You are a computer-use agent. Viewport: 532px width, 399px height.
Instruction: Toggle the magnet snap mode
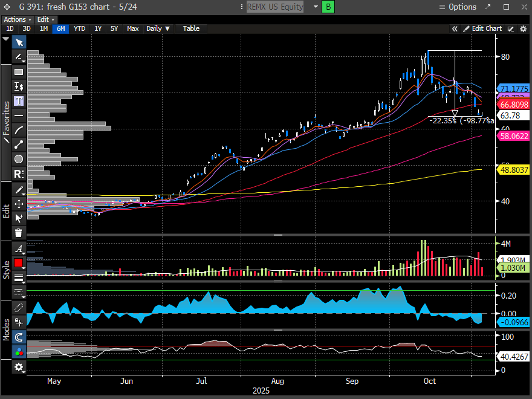(x=19, y=337)
